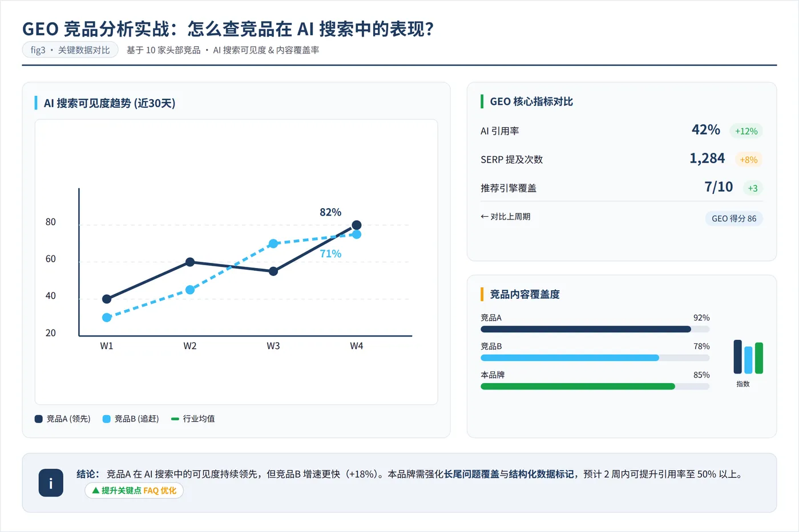Click the SERP 提及次数 label
The height and width of the screenshot is (532, 799).
pyautogui.click(x=512, y=160)
